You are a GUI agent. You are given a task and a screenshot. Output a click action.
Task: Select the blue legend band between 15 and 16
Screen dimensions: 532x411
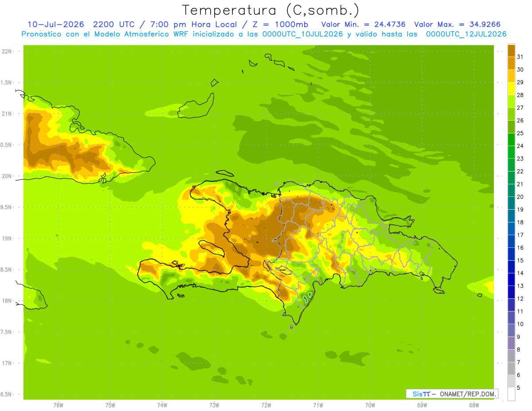point(511,254)
